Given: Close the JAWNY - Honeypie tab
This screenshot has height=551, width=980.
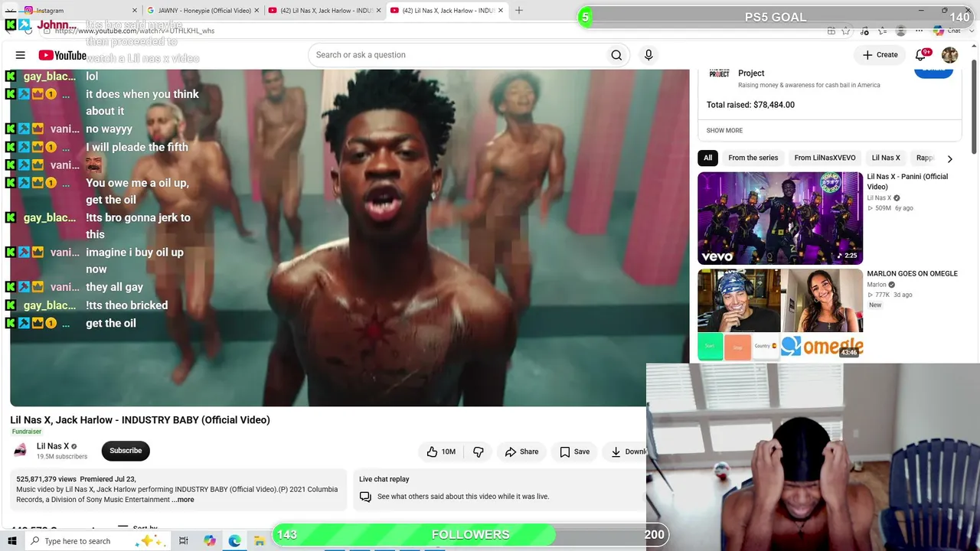Looking at the screenshot, I should pos(256,11).
